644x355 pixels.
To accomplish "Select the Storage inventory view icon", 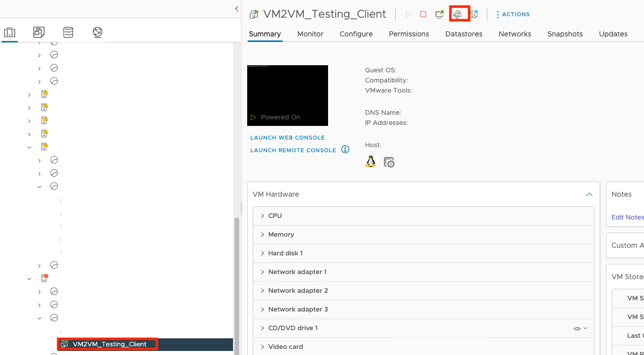I will click(x=68, y=32).
